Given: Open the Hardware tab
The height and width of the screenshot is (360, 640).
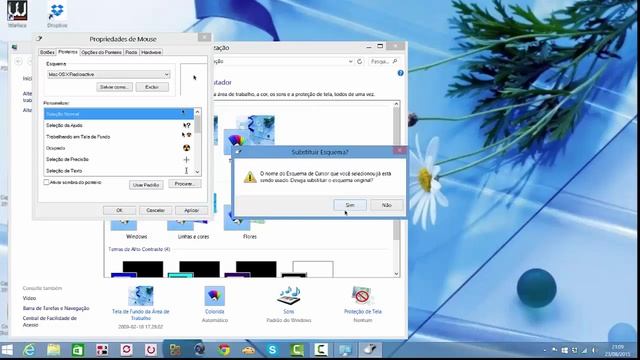Looking at the screenshot, I should [151, 52].
